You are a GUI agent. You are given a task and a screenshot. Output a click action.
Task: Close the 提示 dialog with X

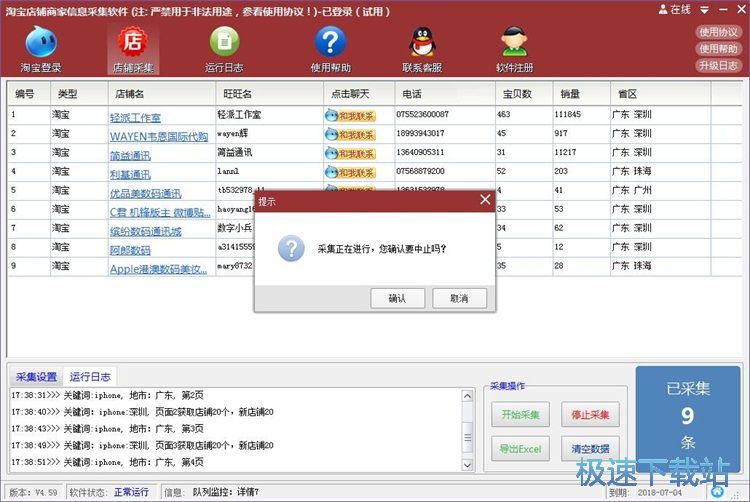click(485, 200)
